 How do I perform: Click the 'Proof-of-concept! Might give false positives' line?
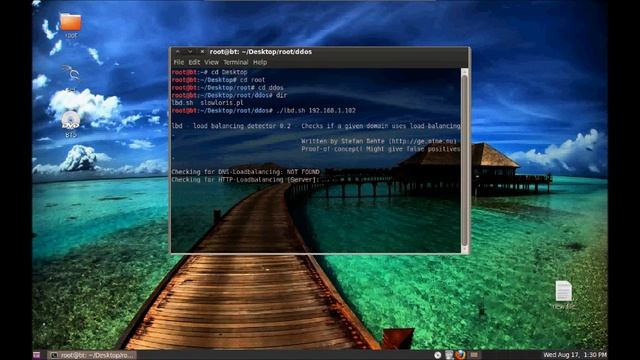pyautogui.click(x=380, y=149)
